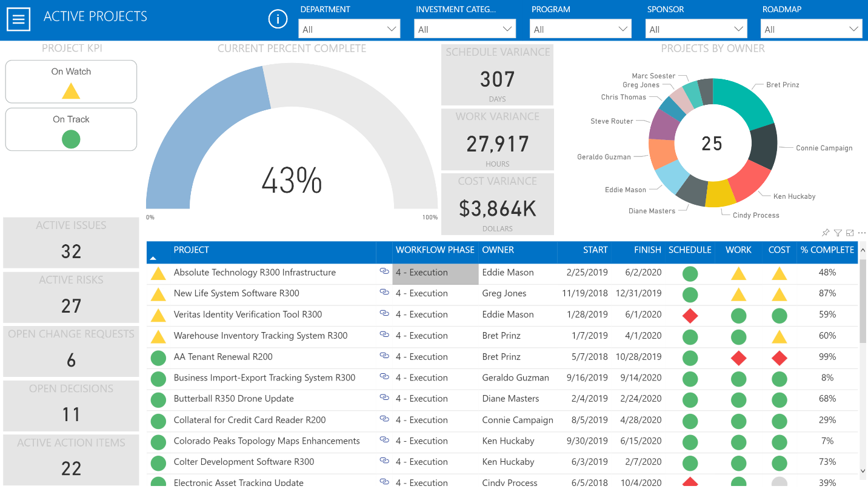This screenshot has width=868, height=489.
Task: Open the filter icon above the table
Action: [838, 233]
